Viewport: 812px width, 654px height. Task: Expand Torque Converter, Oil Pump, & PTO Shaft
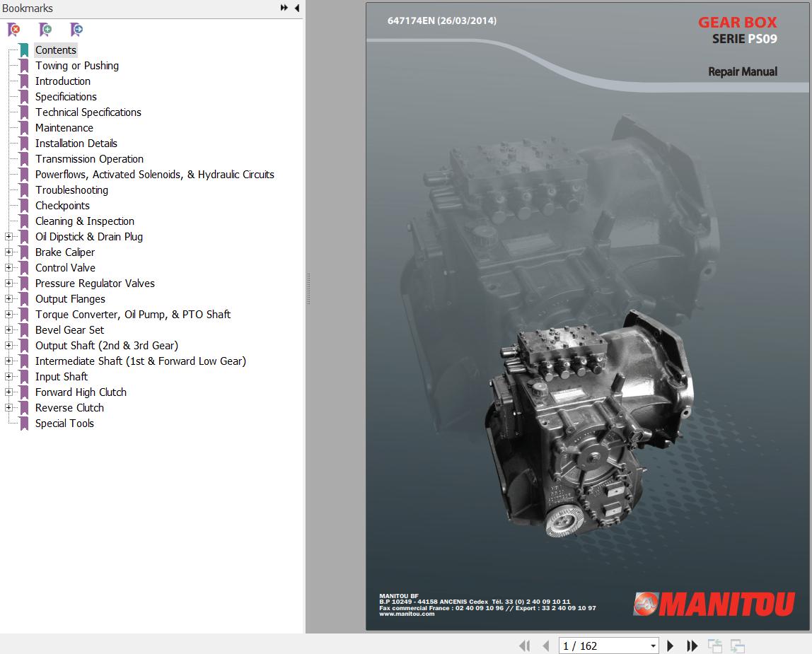(8, 315)
